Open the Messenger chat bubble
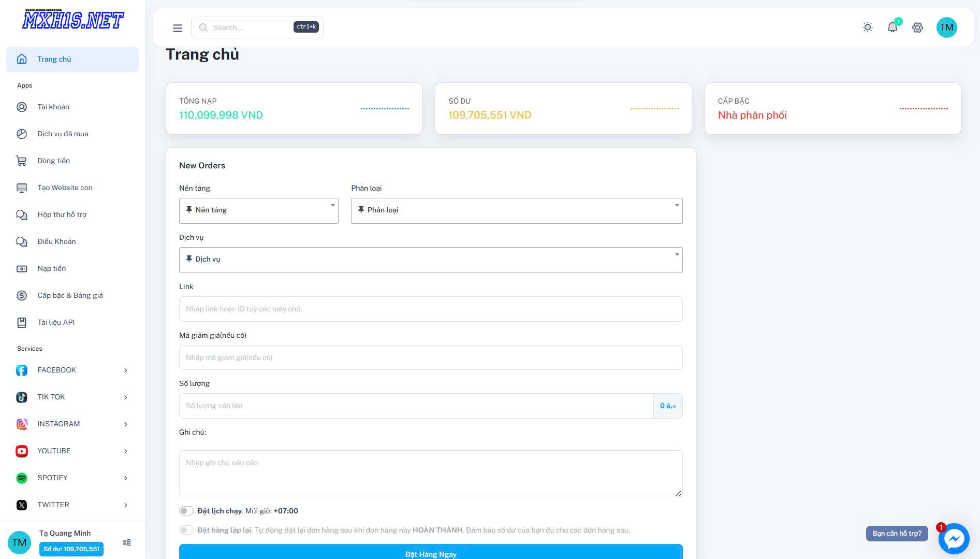Image resolution: width=980 pixels, height=559 pixels. tap(954, 539)
